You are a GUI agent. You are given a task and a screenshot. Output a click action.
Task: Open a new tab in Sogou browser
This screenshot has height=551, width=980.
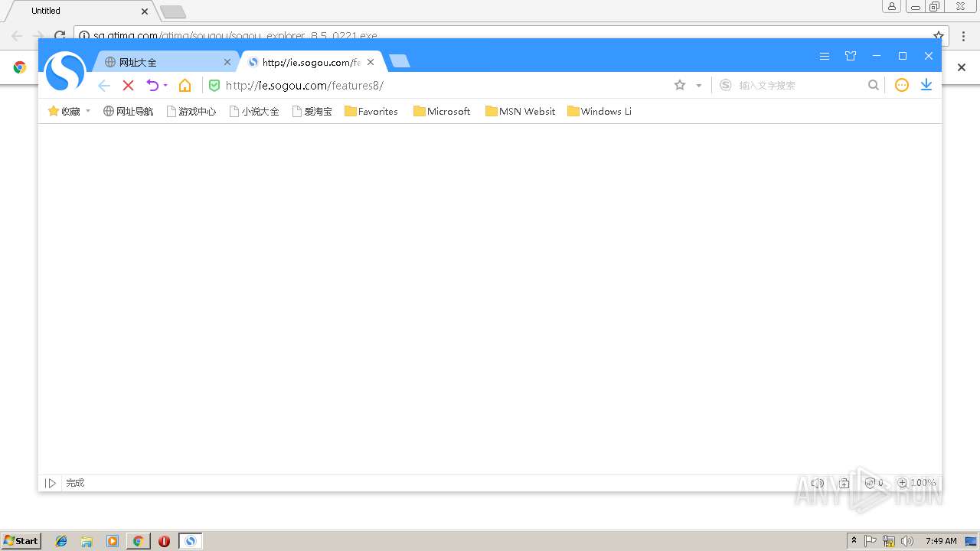(x=400, y=61)
